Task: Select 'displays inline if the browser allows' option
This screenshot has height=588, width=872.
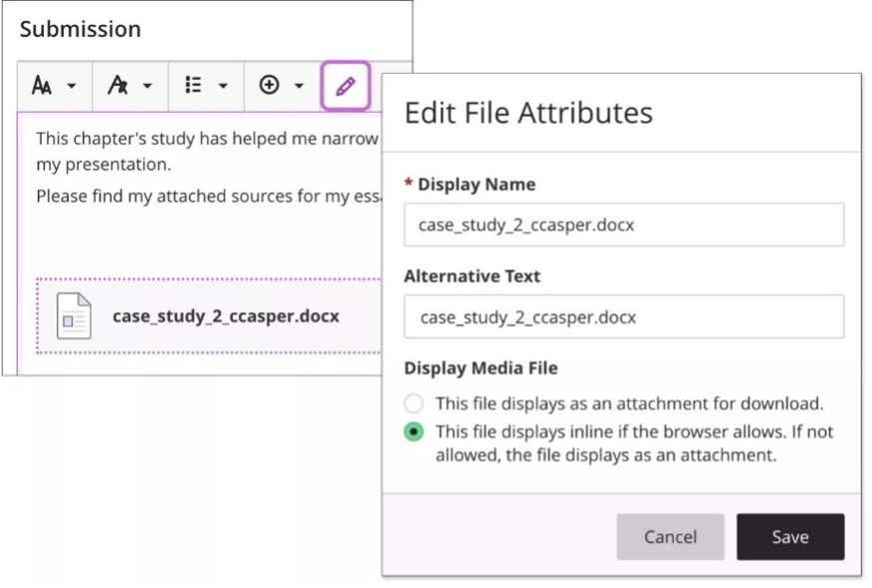Action: click(414, 432)
